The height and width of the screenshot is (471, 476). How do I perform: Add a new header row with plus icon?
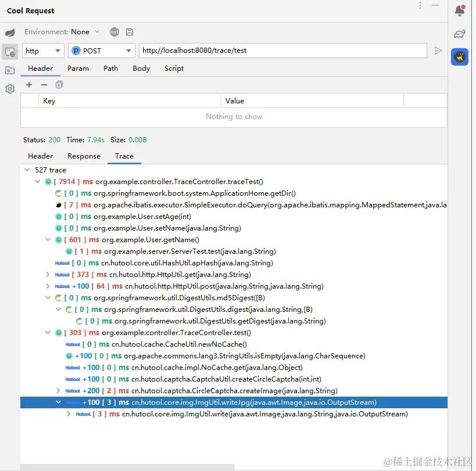pos(29,85)
